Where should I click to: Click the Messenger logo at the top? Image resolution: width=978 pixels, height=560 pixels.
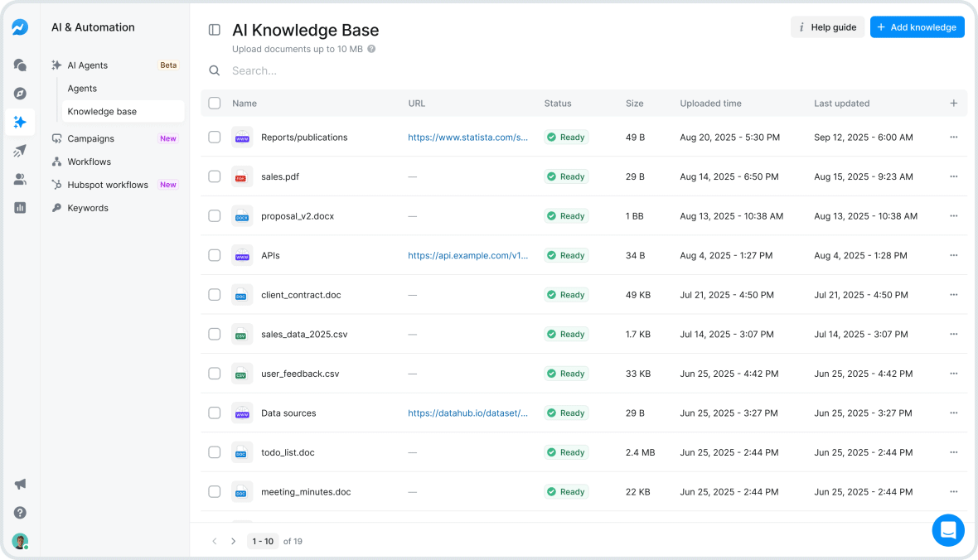19,27
